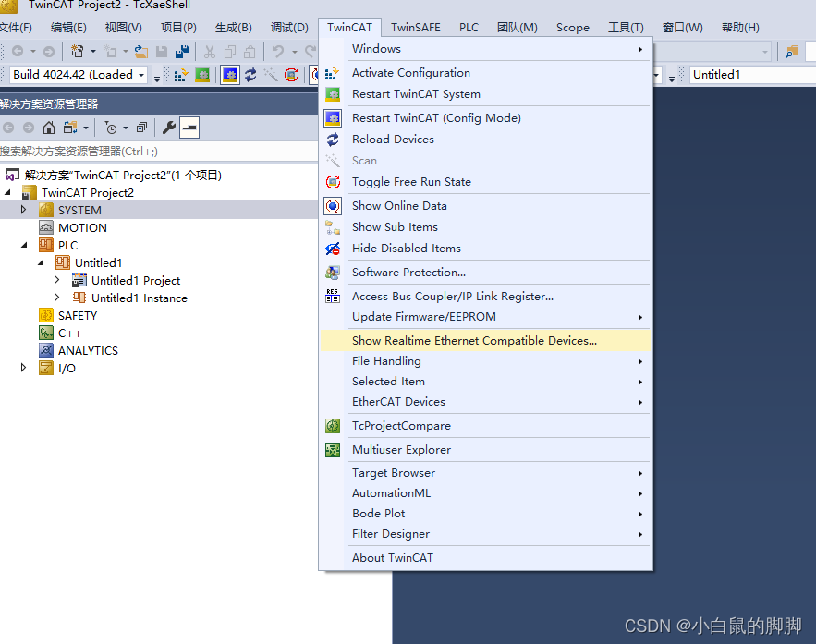Click Show Realtime Ethernet Compatible Devices
This screenshot has width=816, height=644.
[485, 341]
